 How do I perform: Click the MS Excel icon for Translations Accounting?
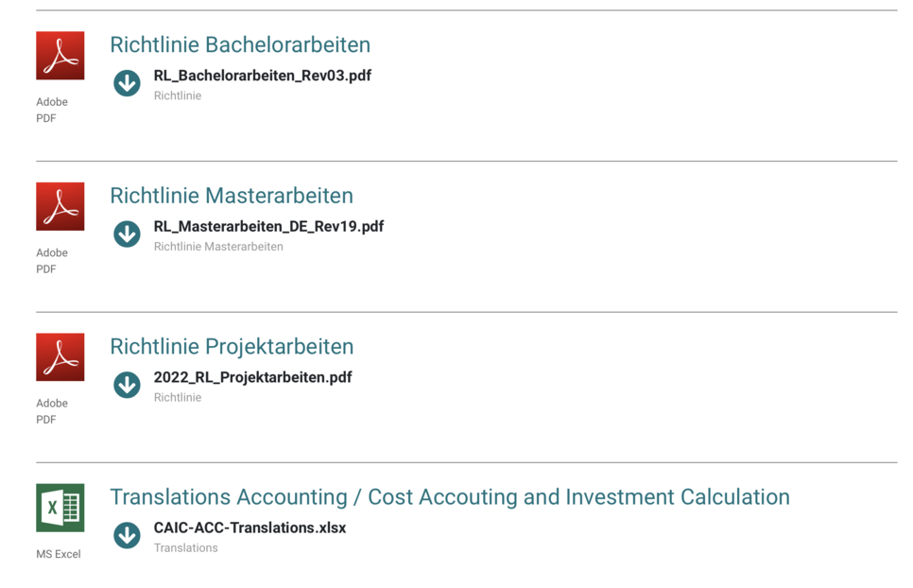pyautogui.click(x=60, y=508)
